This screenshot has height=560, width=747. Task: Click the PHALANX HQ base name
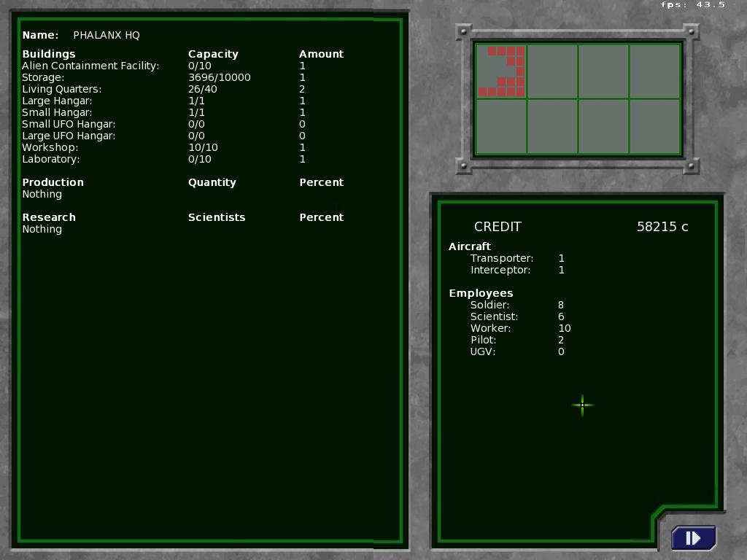point(107,35)
